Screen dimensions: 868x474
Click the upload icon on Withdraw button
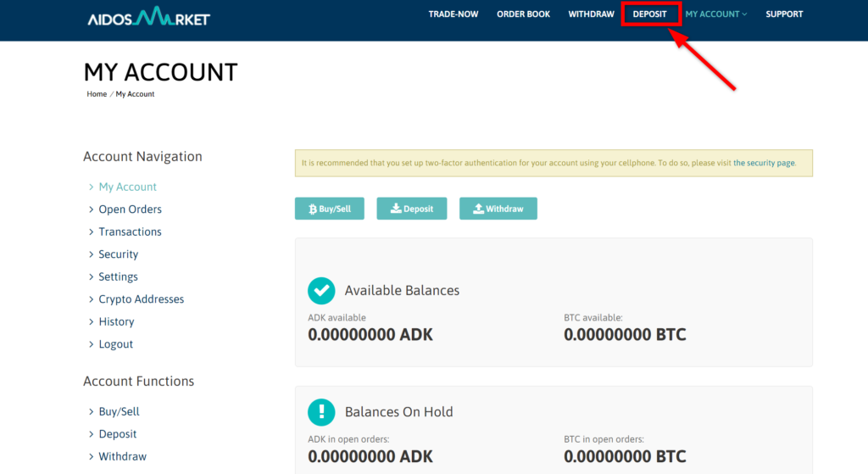tap(478, 209)
